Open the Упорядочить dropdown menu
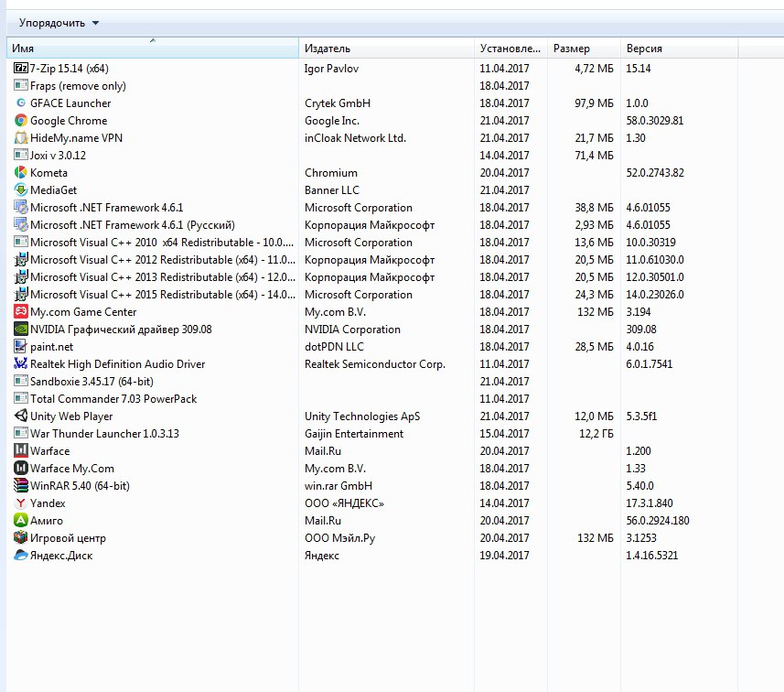Screen dimensions: 784x692 click(59, 23)
